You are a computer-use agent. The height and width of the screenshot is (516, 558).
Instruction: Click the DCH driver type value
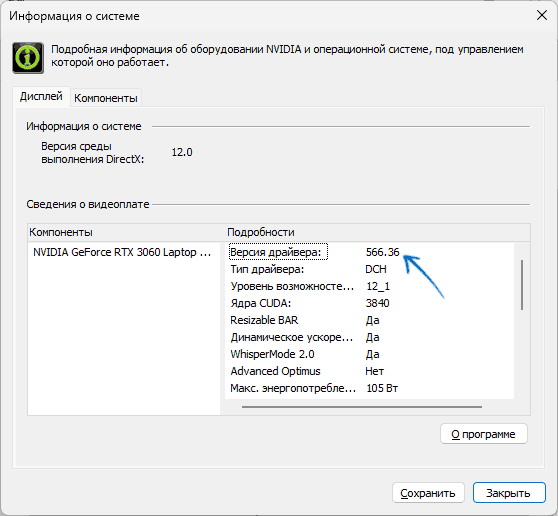[376, 269]
